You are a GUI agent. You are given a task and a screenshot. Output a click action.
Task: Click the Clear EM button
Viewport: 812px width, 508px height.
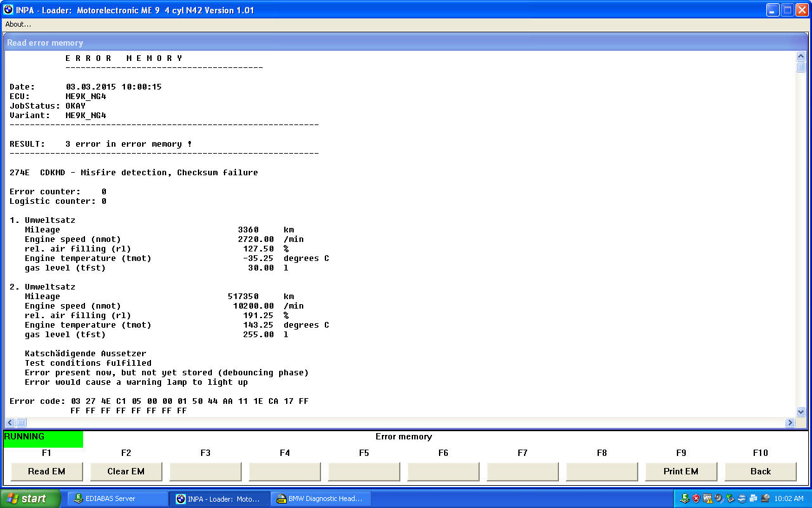pos(126,471)
